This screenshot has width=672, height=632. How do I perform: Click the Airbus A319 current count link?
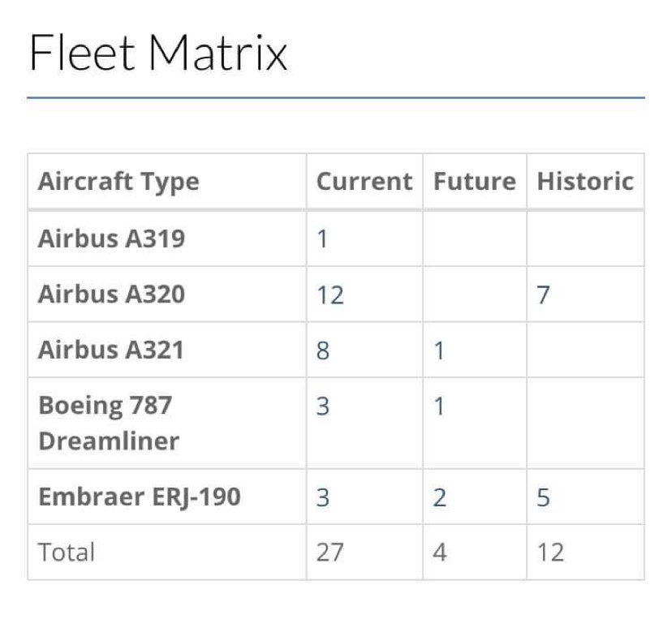[x=322, y=239]
